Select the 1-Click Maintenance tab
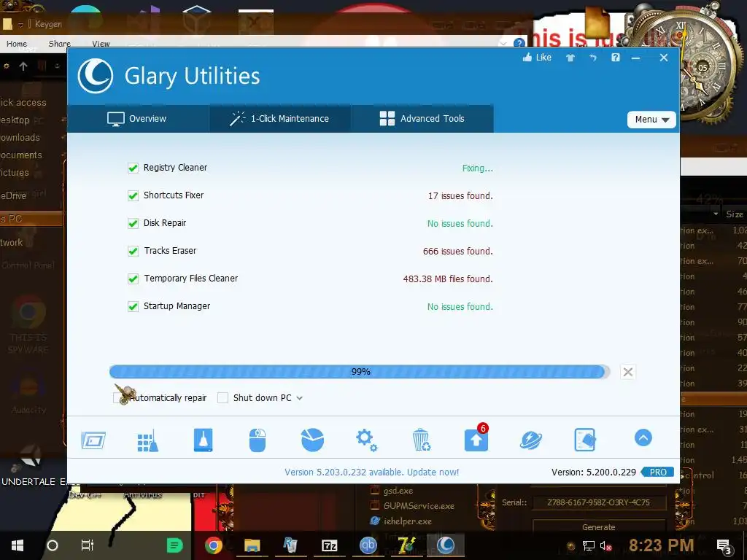The height and width of the screenshot is (560, 747). (279, 119)
